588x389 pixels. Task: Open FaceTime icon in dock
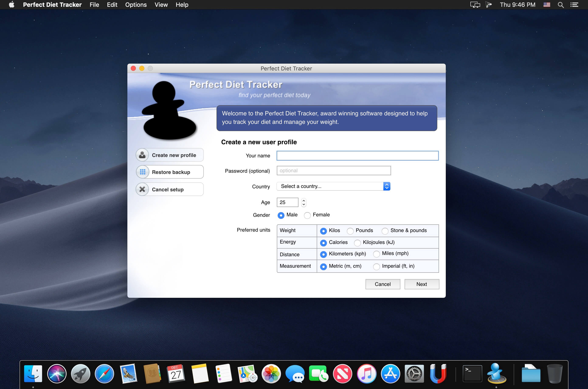[319, 374]
